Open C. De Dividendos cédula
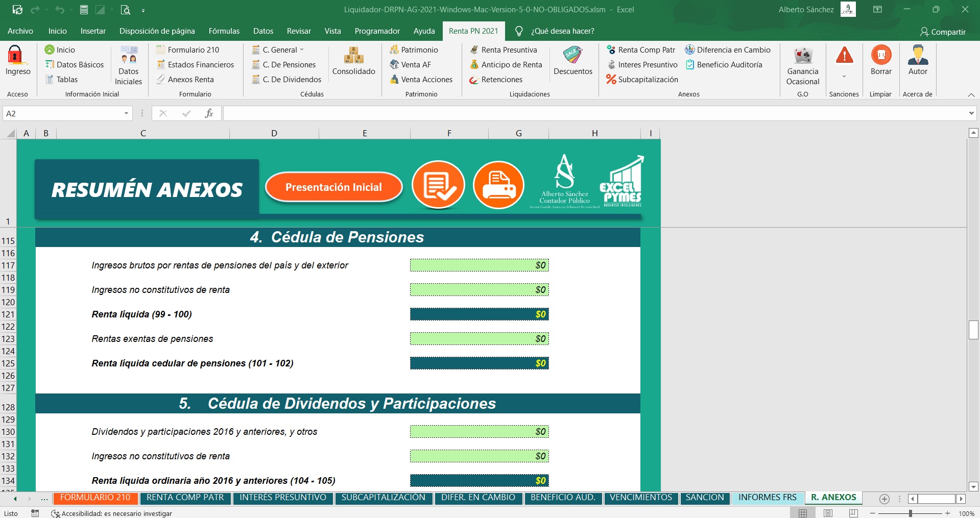Image resolution: width=980 pixels, height=518 pixels. coord(286,79)
